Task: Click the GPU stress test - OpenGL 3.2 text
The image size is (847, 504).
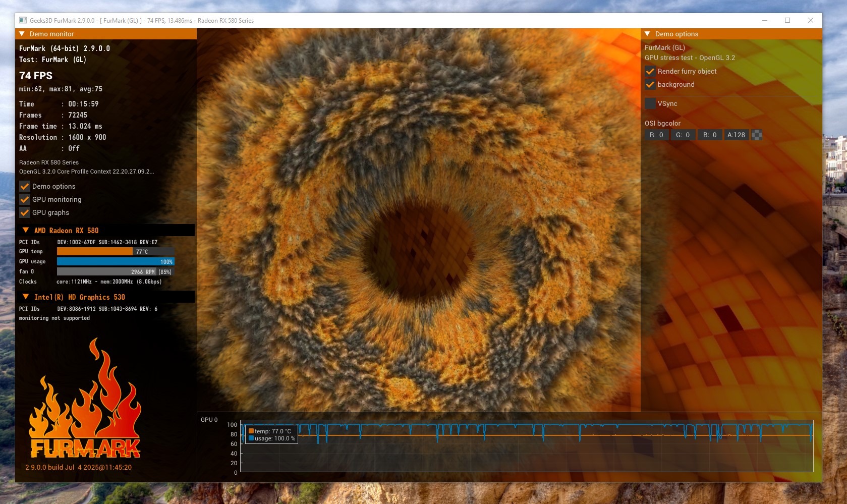Action: click(x=690, y=58)
